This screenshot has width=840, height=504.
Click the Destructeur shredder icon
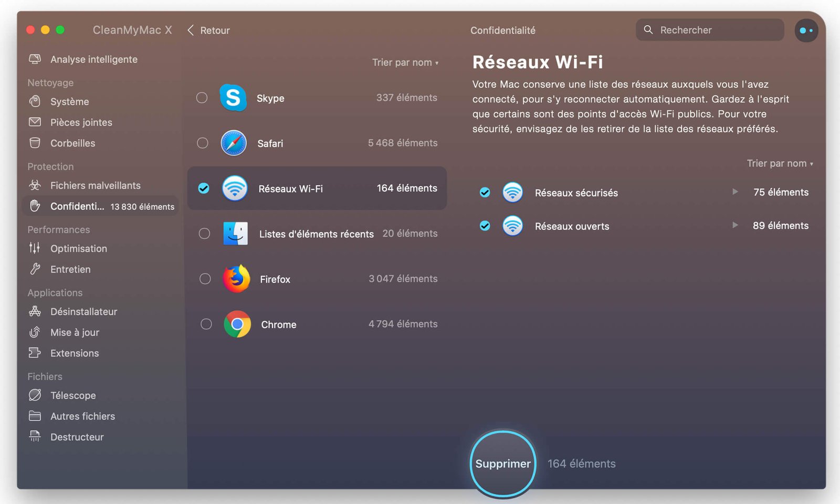click(35, 436)
